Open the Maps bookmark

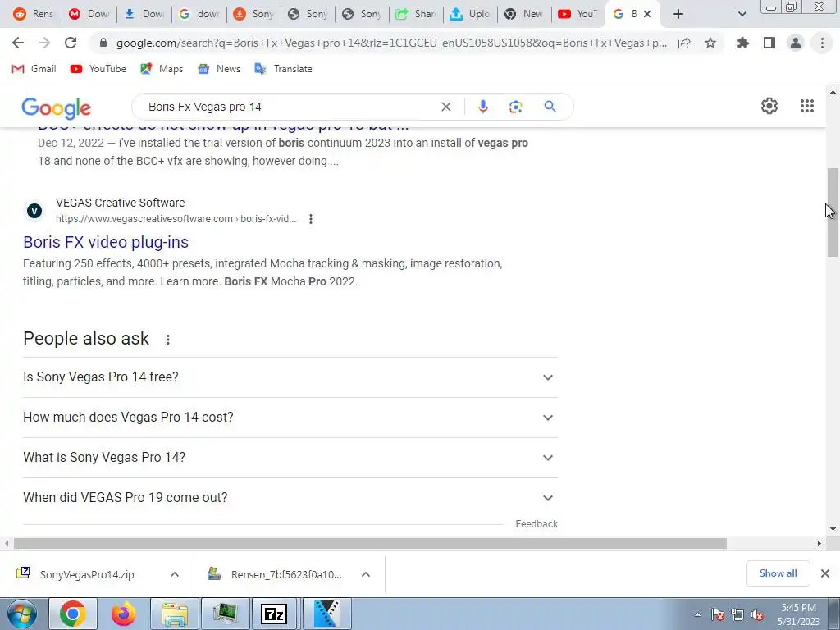(x=162, y=69)
